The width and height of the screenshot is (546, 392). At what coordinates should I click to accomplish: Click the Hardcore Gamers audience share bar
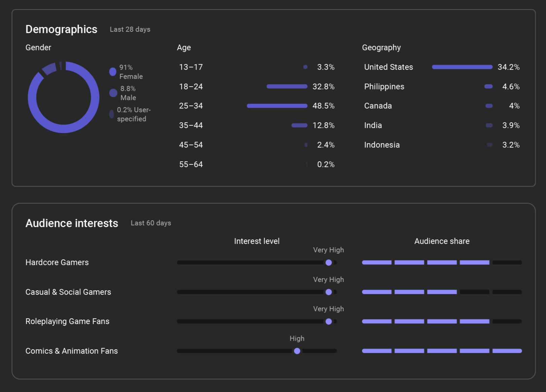pos(442,263)
